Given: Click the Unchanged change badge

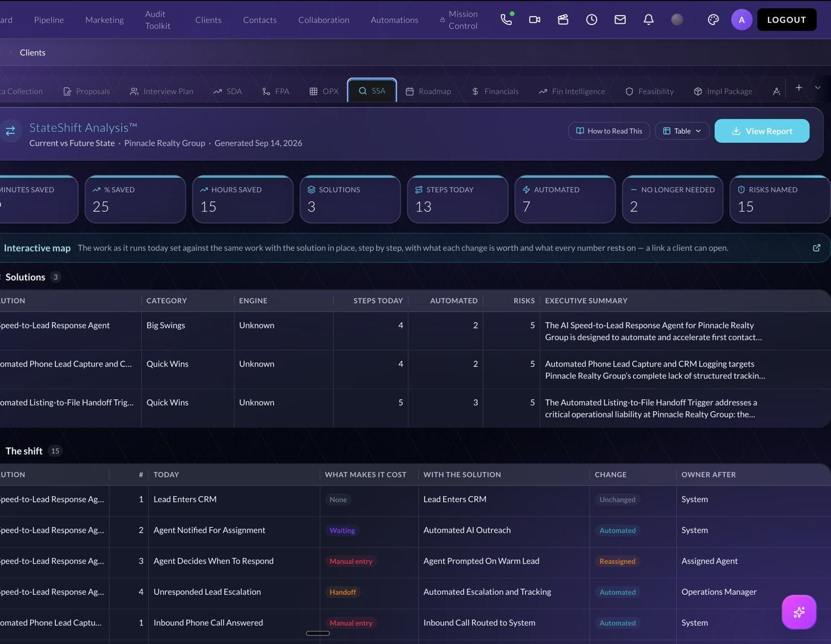Looking at the screenshot, I should [617, 499].
